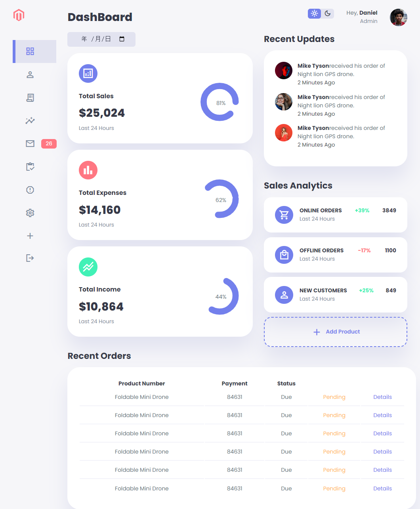
Task: Click first Mike Tyson update avatar
Action: click(284, 71)
